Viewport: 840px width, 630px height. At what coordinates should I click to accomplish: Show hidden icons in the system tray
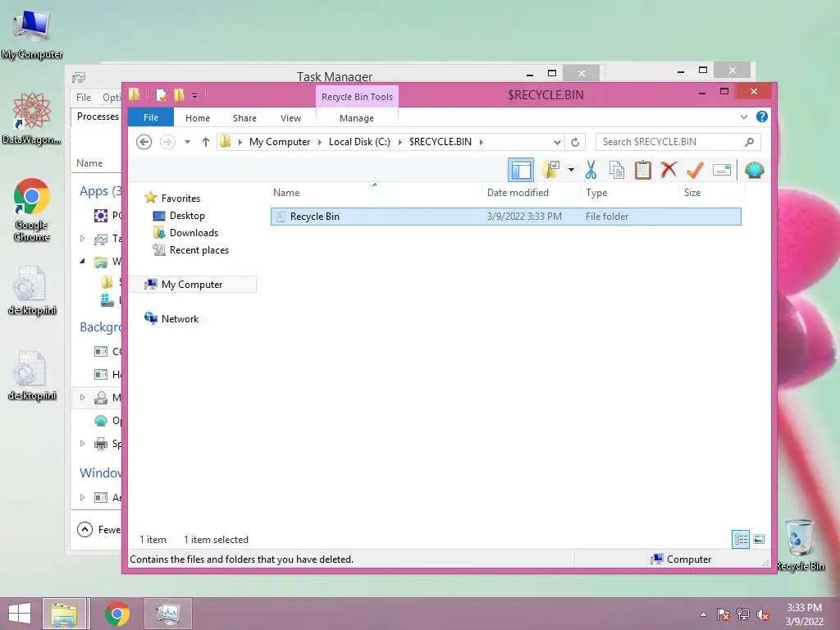click(x=703, y=614)
